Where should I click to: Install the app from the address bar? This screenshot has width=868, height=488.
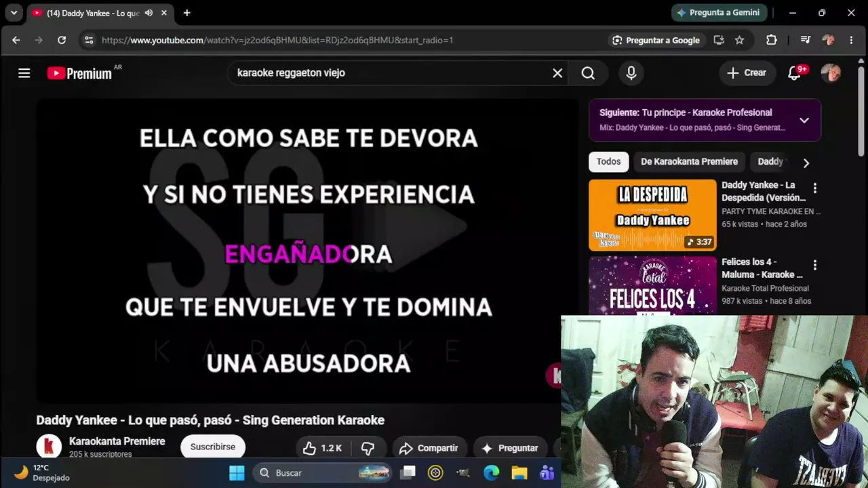[719, 40]
